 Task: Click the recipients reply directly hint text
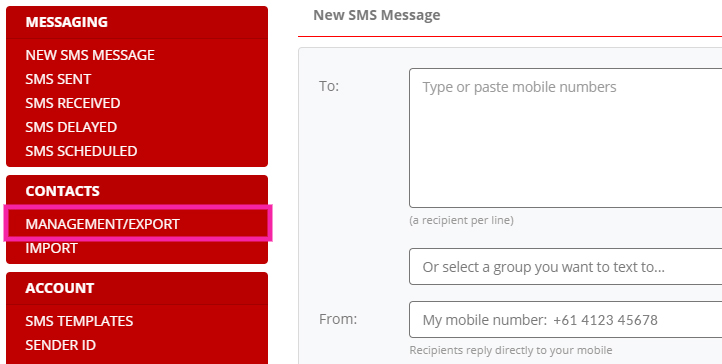tap(511, 350)
